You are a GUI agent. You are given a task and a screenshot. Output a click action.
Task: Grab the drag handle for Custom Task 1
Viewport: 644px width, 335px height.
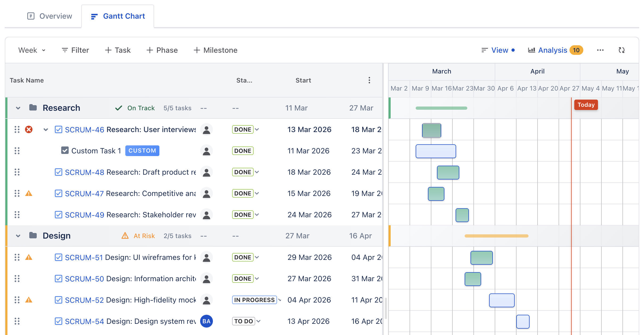pos(17,151)
